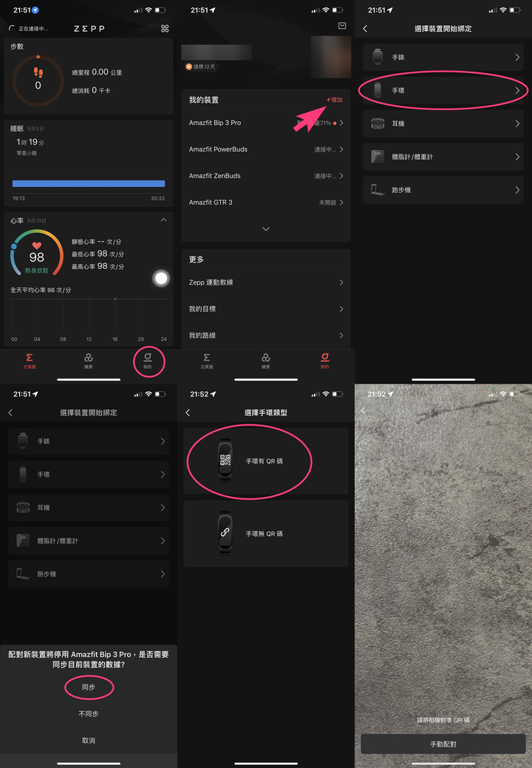Select the 手環有 QR 碼 option

tap(266, 461)
